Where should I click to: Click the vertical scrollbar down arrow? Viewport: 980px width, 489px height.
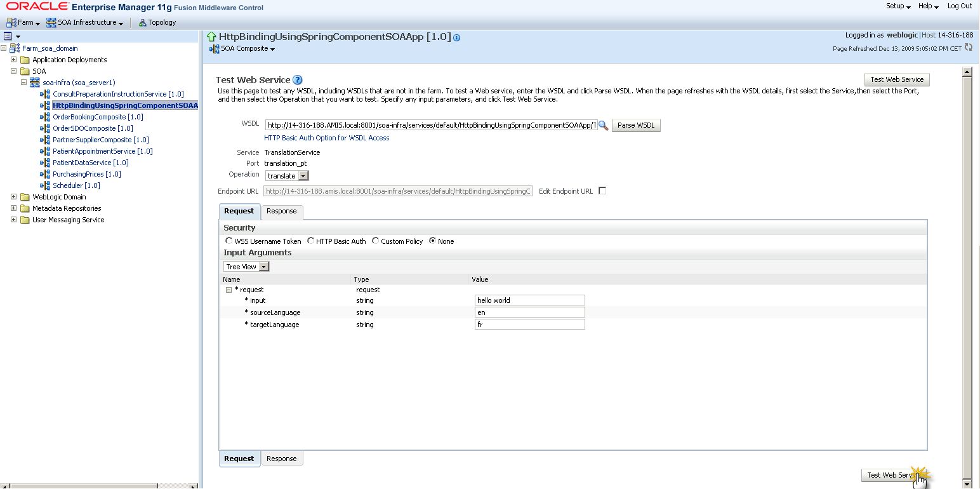[x=967, y=483]
